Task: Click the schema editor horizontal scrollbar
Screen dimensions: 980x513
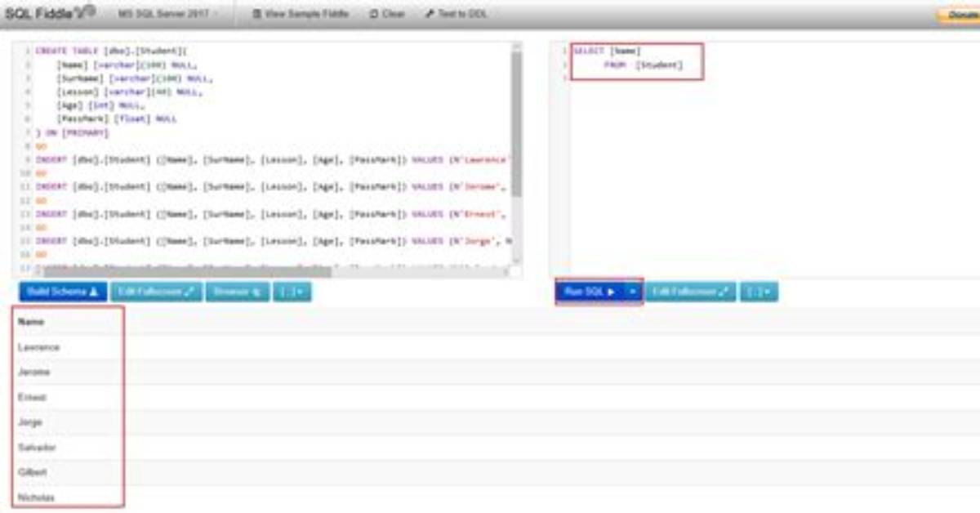Action: (x=186, y=271)
